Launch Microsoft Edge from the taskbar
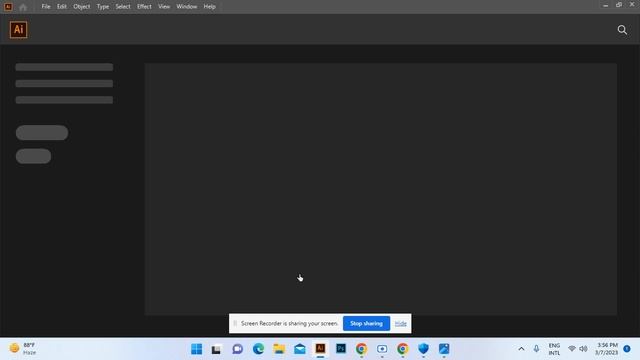 click(x=258, y=349)
